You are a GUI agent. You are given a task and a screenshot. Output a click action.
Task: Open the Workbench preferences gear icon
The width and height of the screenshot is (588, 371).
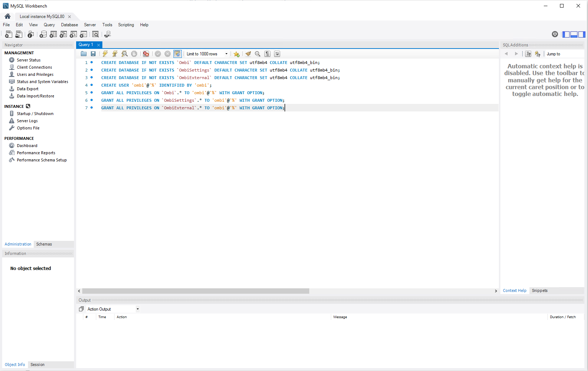555,34
